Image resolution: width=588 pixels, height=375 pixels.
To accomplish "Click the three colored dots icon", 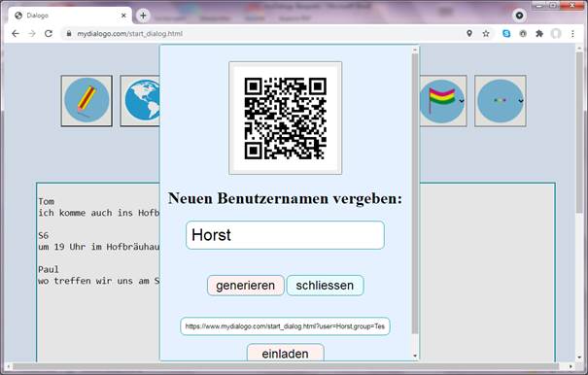I will 501,100.
